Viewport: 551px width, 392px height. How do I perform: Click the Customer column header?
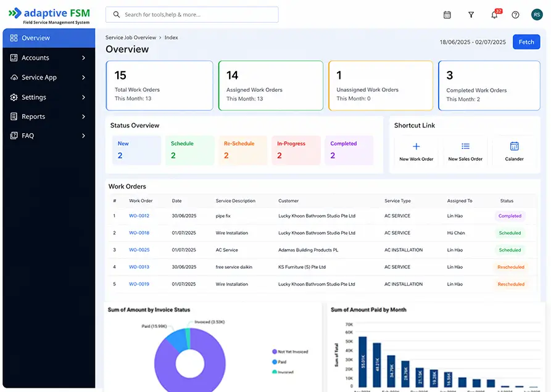tap(289, 201)
